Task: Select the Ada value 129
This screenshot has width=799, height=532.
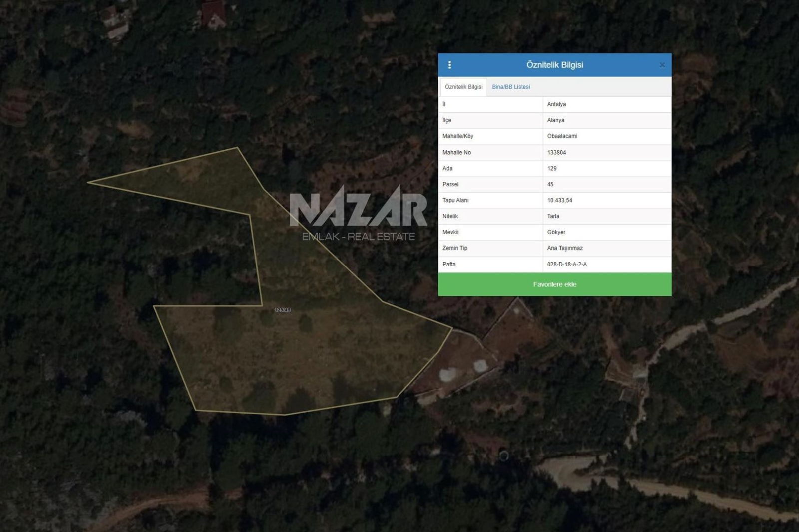Action: (607, 168)
